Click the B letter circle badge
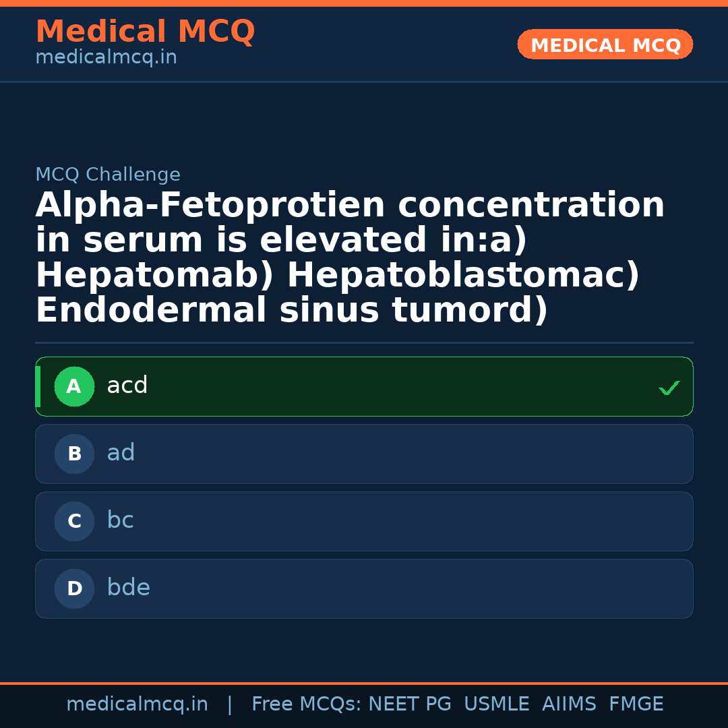The image size is (728, 728). point(74,454)
